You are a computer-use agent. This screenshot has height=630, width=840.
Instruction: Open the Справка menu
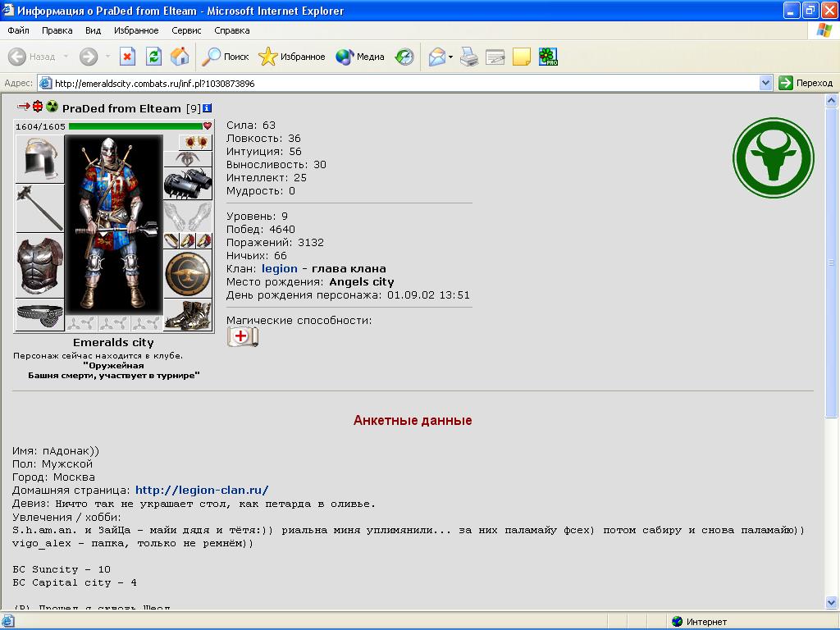click(232, 30)
